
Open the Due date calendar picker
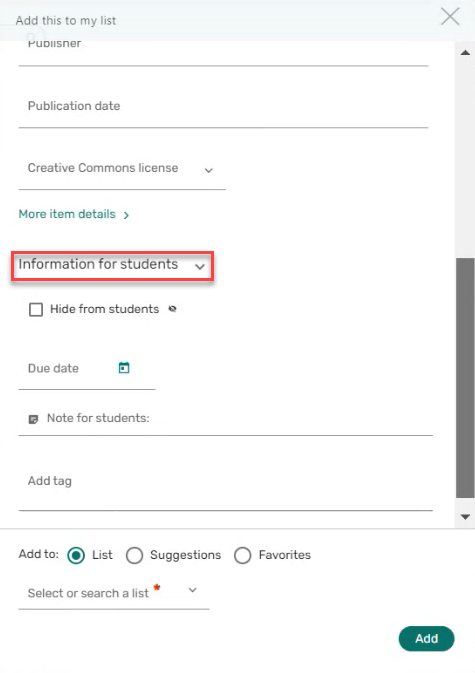pyautogui.click(x=124, y=368)
